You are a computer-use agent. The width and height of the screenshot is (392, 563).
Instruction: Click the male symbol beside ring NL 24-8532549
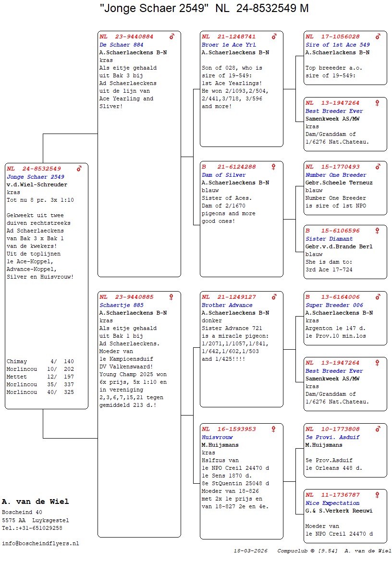[79, 169]
